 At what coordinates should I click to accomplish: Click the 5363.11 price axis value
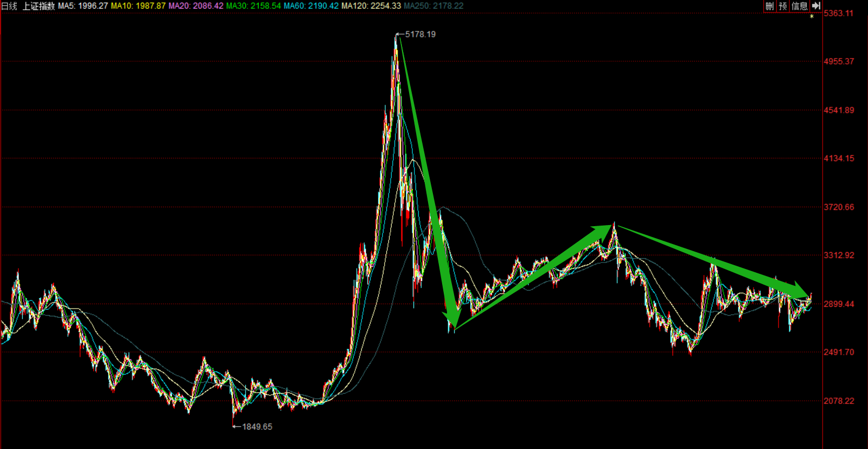pos(839,14)
